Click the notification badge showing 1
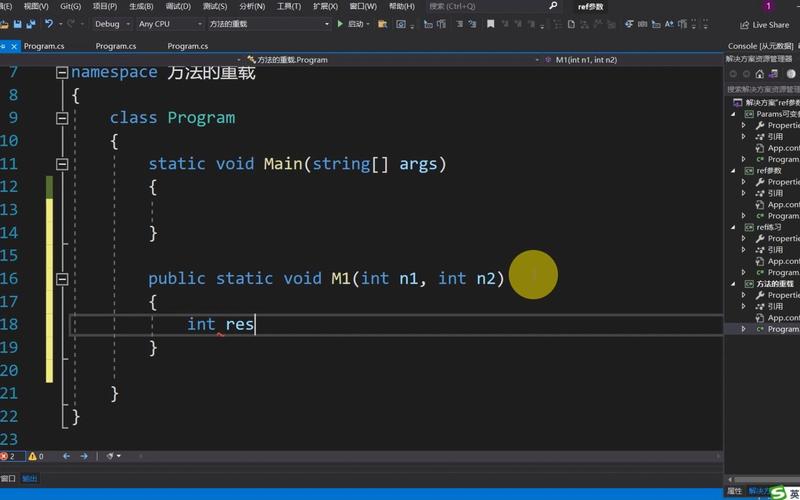The height and width of the screenshot is (500, 800). pyautogui.click(x=768, y=6)
